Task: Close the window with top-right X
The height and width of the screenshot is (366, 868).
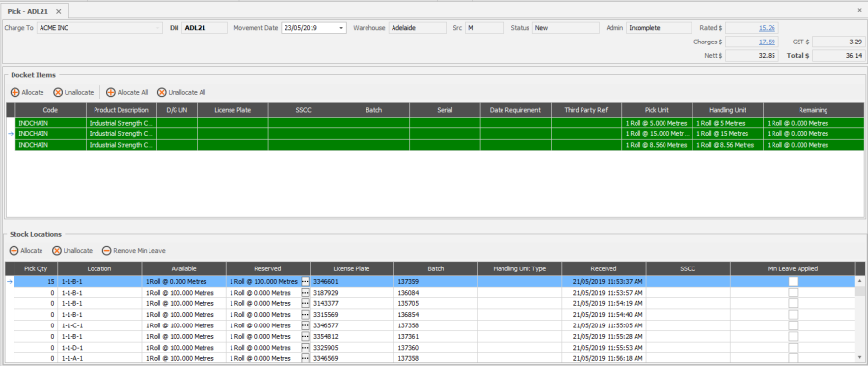Action: click(x=859, y=10)
